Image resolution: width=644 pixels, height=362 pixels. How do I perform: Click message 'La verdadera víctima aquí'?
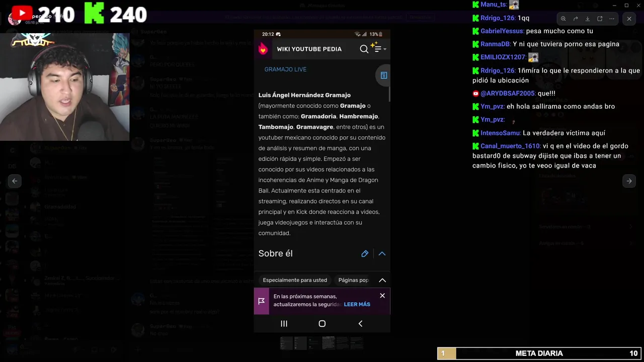pyautogui.click(x=564, y=133)
